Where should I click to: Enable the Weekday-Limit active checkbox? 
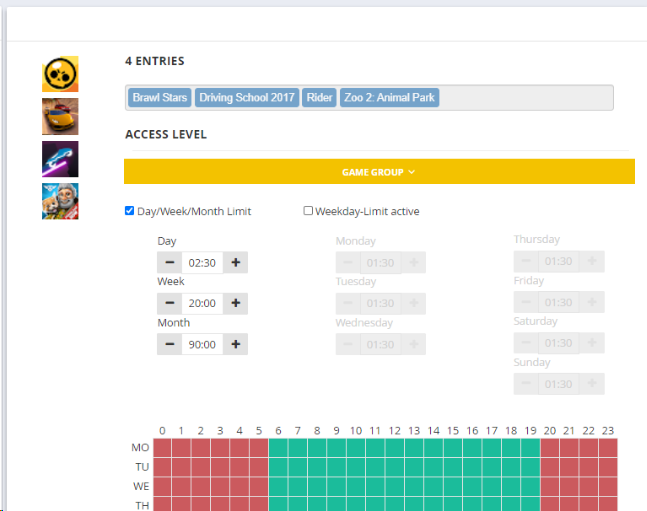click(x=308, y=211)
